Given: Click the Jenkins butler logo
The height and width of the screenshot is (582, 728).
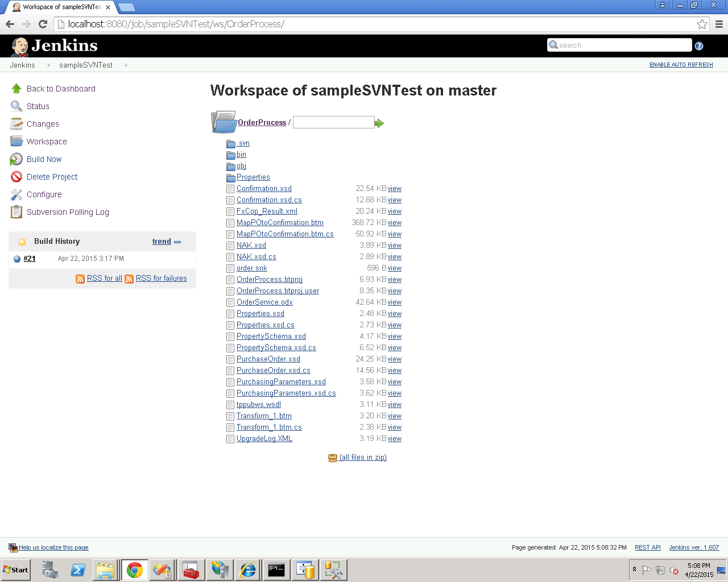Looking at the screenshot, I should coord(19,47).
